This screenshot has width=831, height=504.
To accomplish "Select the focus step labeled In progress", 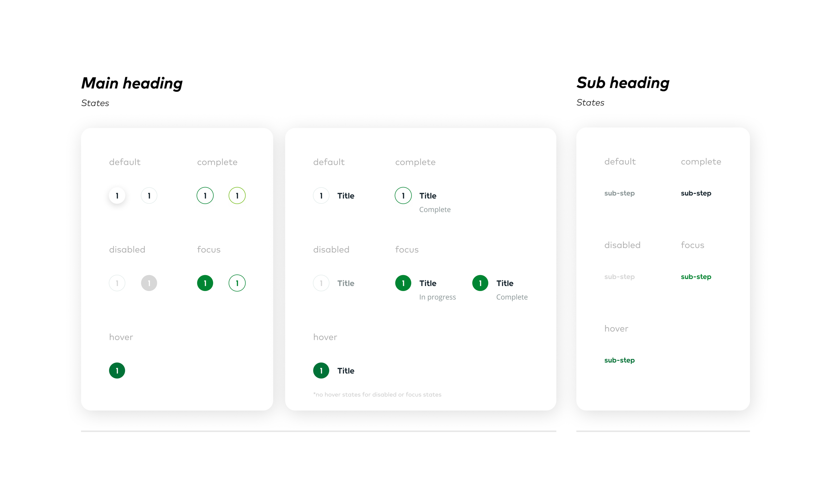I will [403, 283].
